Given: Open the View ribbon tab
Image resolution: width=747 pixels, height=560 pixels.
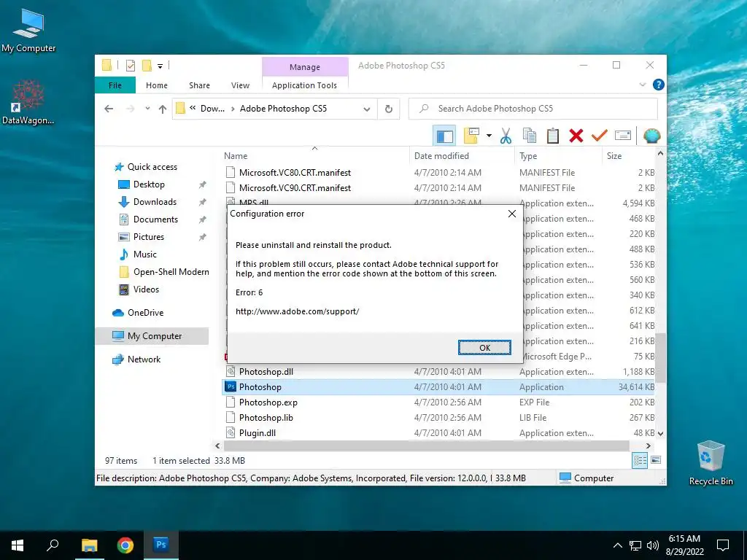Looking at the screenshot, I should click(x=240, y=85).
